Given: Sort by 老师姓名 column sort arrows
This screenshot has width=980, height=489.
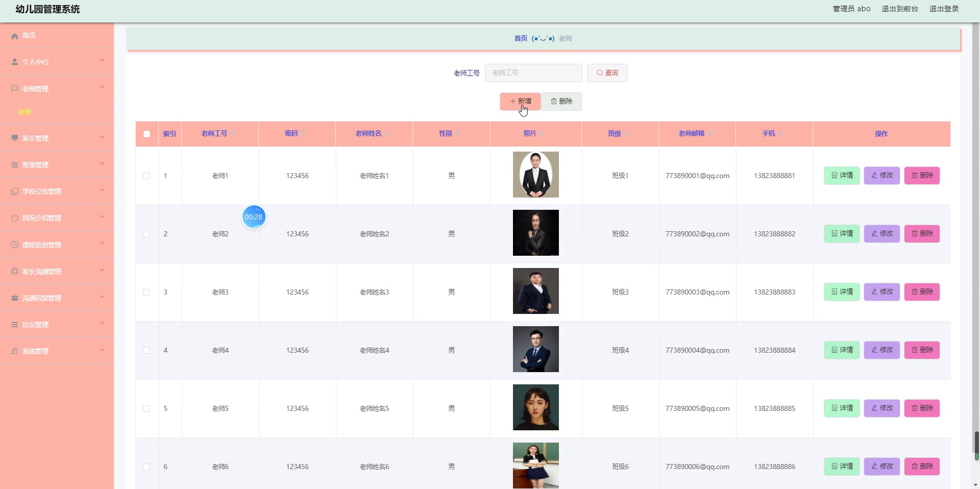Looking at the screenshot, I should [x=387, y=134].
